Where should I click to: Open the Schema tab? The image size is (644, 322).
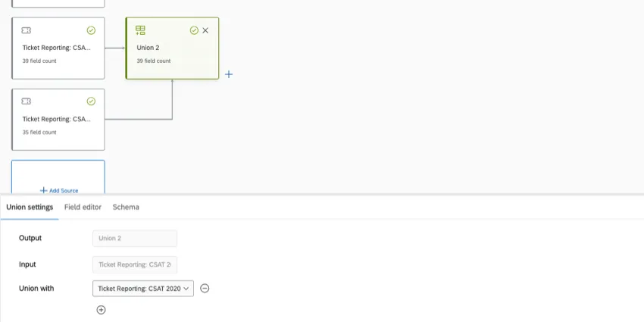[126, 207]
